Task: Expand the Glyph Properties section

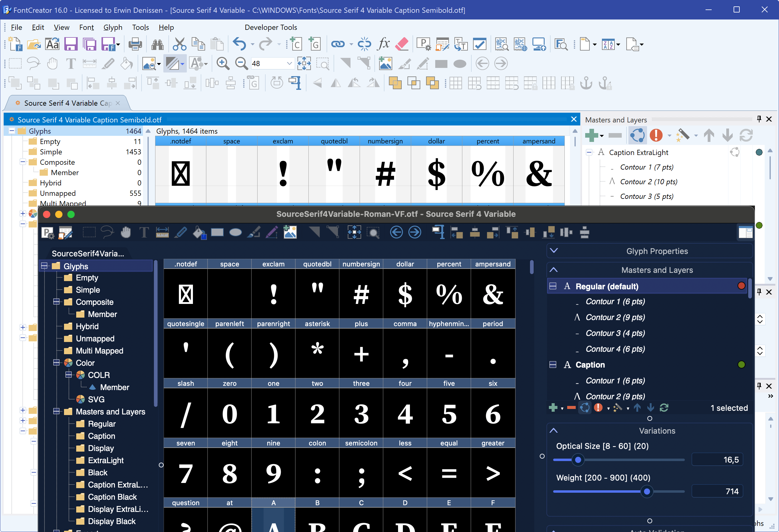Action: pos(554,251)
